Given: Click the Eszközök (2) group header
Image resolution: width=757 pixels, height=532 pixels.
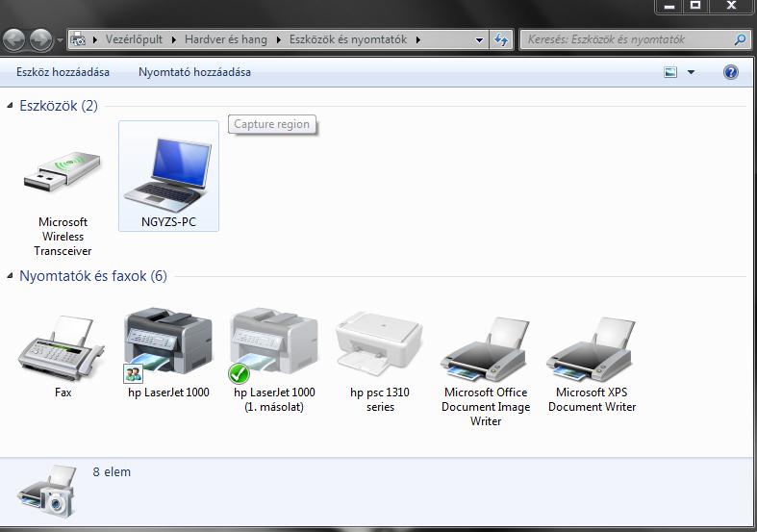Looking at the screenshot, I should 59,106.
